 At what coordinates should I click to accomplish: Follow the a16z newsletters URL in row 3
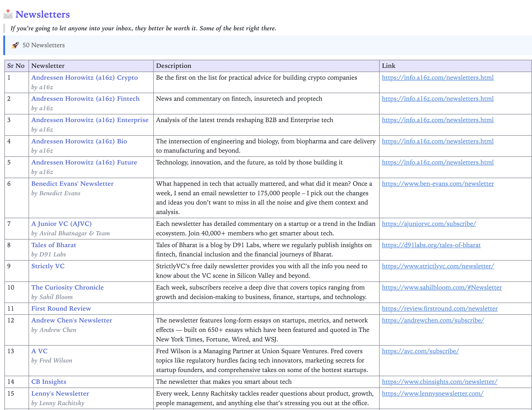point(438,120)
